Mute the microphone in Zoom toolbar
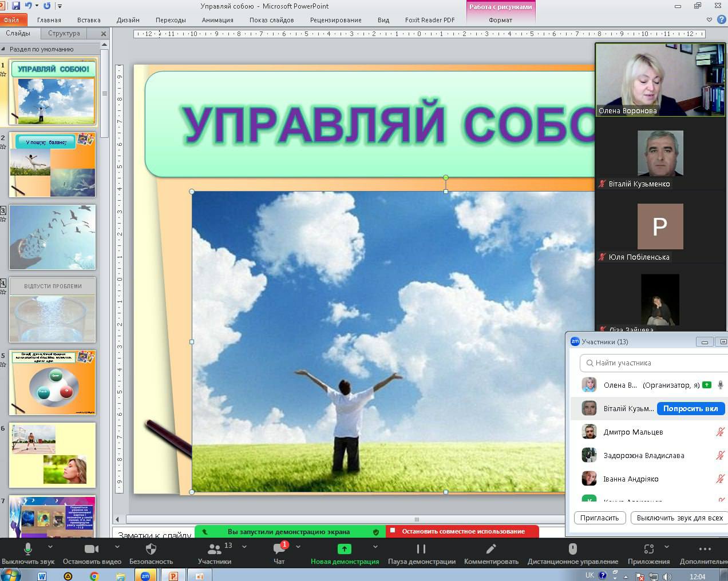The width and height of the screenshot is (728, 581). (x=27, y=550)
